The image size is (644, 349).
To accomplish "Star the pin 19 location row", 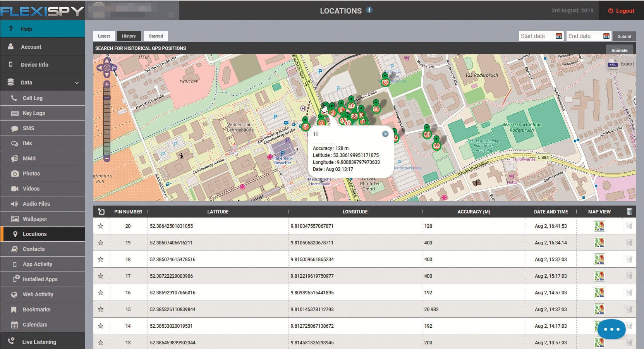I will (101, 242).
